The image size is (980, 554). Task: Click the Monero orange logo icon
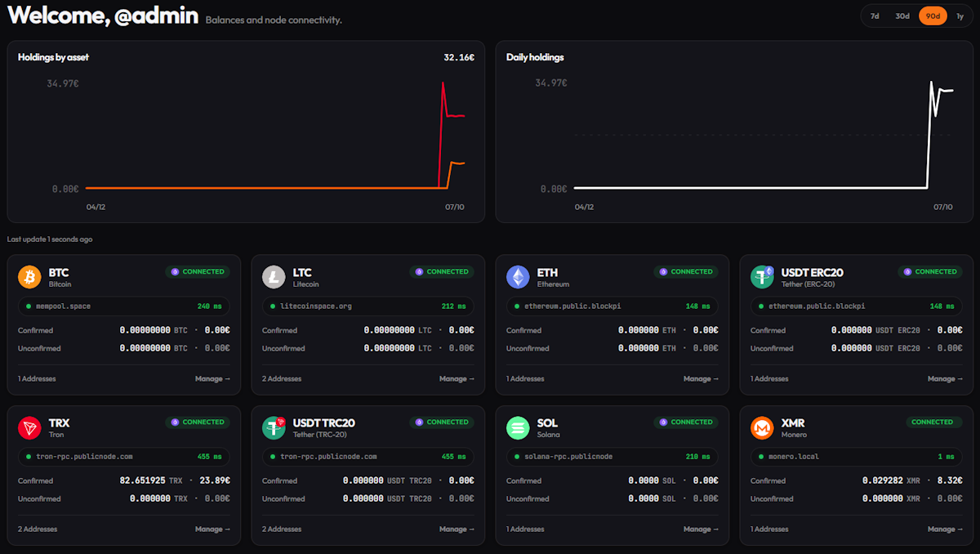(x=762, y=427)
